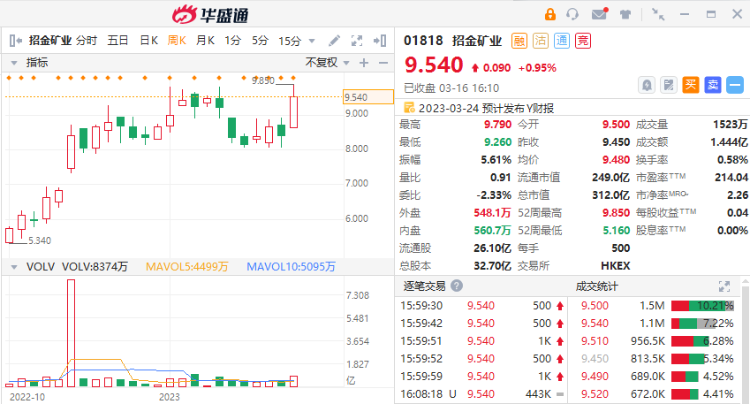750x404 pixels.
Task: Click the trade panel vertical scrollbar
Action: click(x=746, y=340)
